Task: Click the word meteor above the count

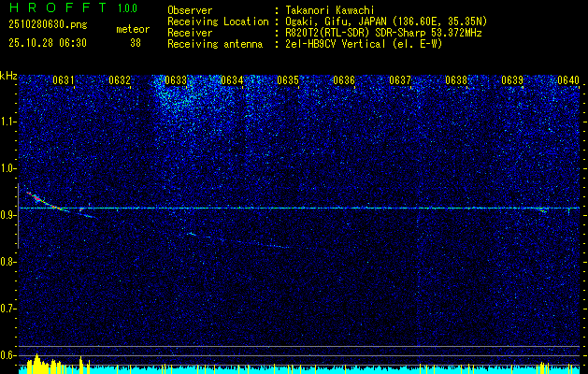Action: click(x=133, y=29)
